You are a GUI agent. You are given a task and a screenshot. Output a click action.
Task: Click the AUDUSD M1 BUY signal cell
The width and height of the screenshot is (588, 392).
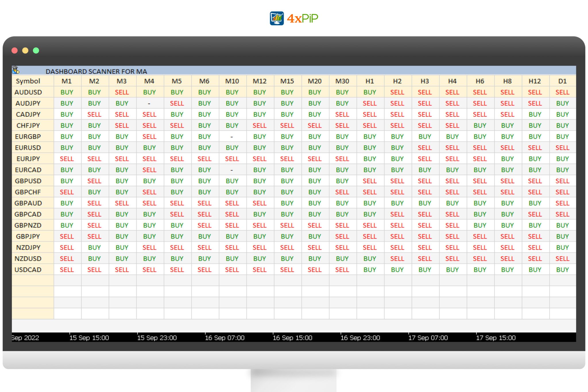coord(67,92)
